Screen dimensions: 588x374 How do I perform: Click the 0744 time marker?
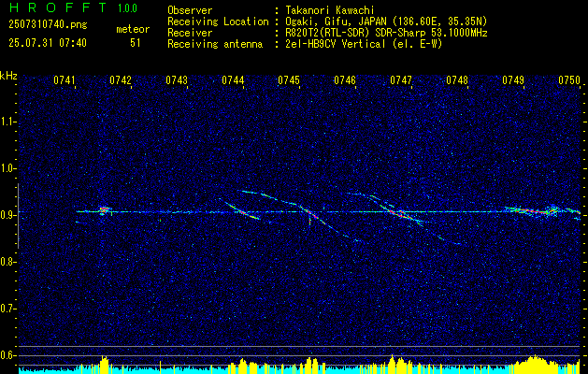point(233,80)
